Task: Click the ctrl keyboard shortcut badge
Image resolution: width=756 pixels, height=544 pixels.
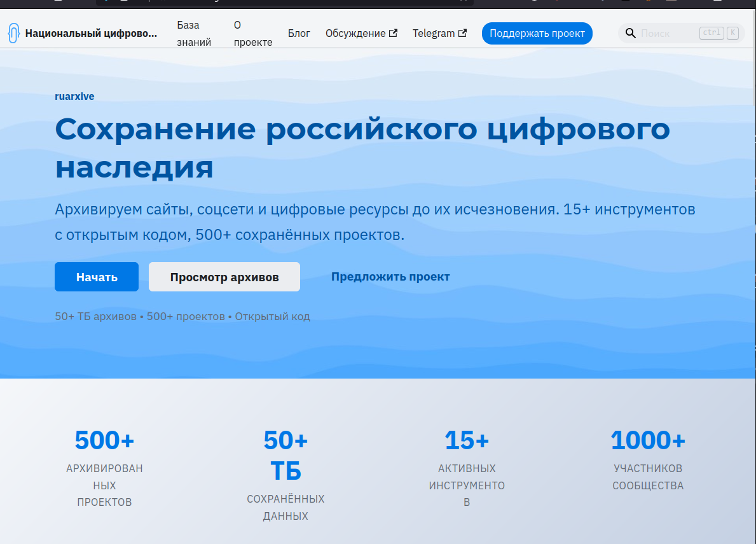Action: coord(711,33)
